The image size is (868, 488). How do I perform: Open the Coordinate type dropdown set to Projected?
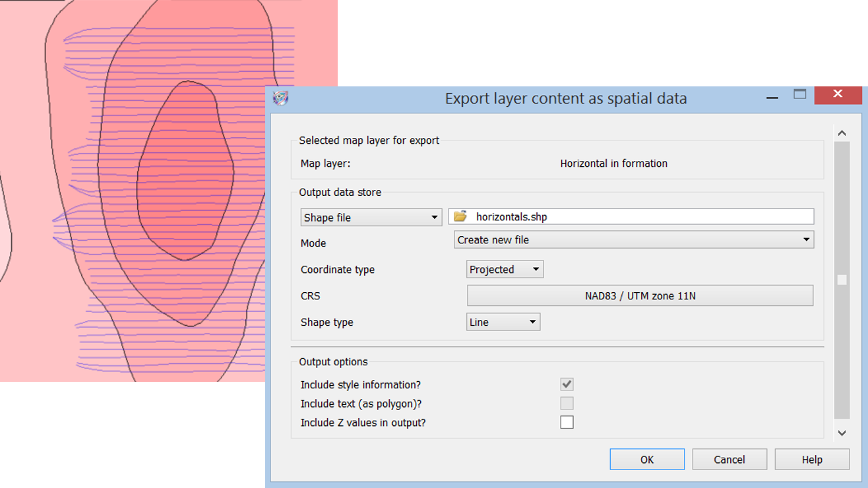(505, 269)
